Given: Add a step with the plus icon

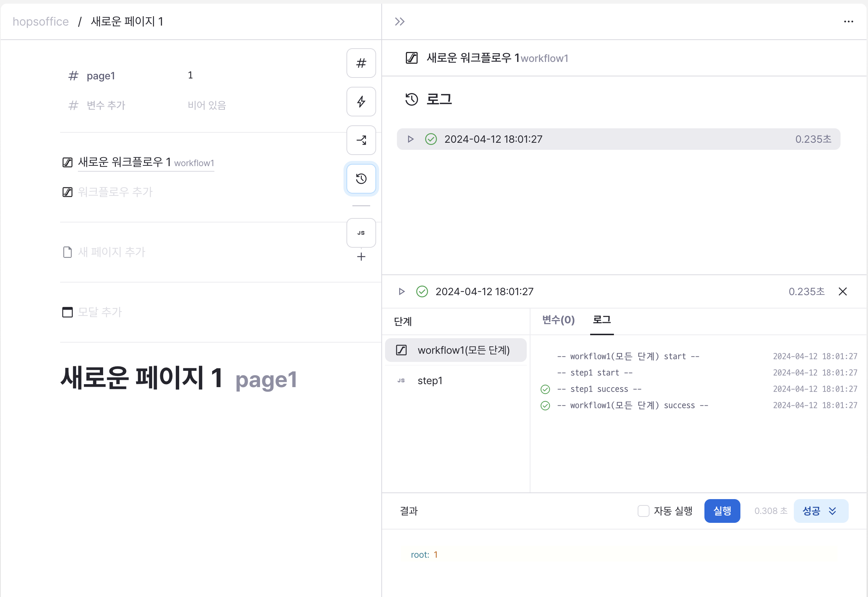Looking at the screenshot, I should pyautogui.click(x=361, y=257).
